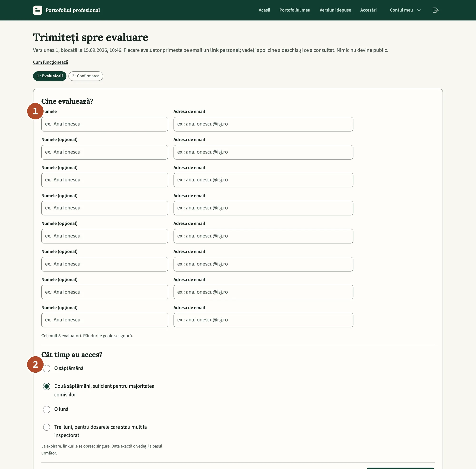Viewport: 476px width, 469px height.
Task: Focus the seventh evaluator's optional name field
Action: pyautogui.click(x=105, y=292)
